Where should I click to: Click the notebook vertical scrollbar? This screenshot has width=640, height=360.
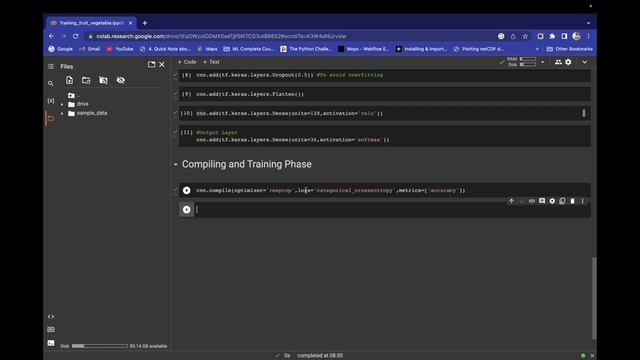tap(594, 298)
